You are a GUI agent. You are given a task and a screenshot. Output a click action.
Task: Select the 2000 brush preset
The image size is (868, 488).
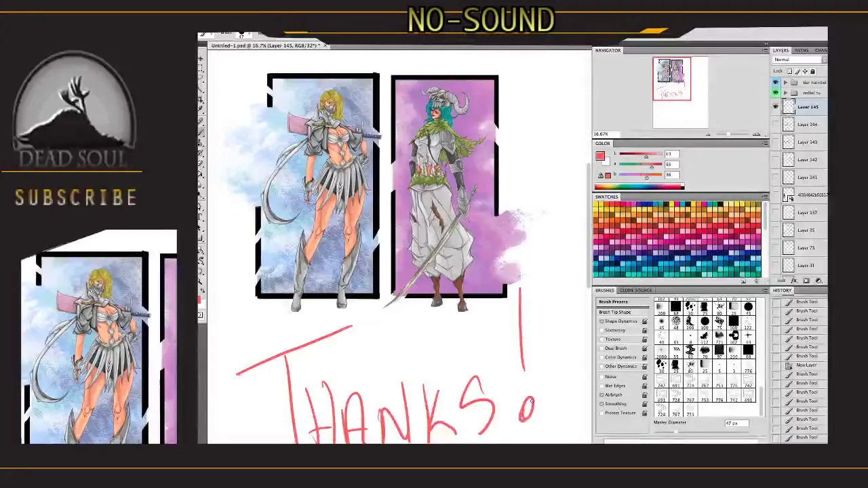661,352
